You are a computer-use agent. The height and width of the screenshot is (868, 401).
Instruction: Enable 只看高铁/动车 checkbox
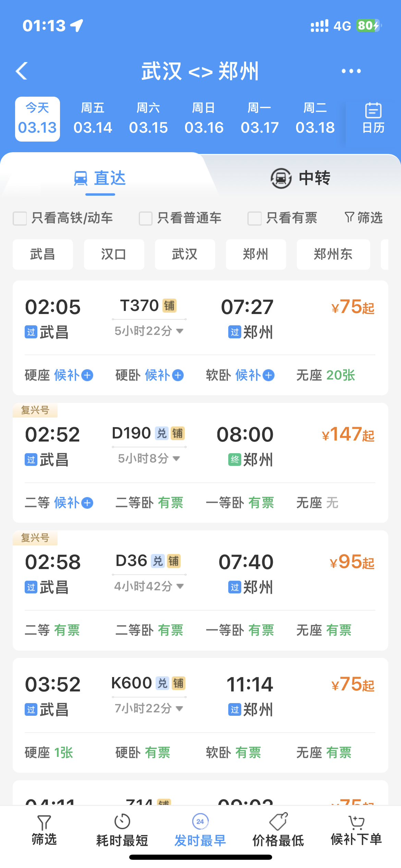(x=20, y=218)
